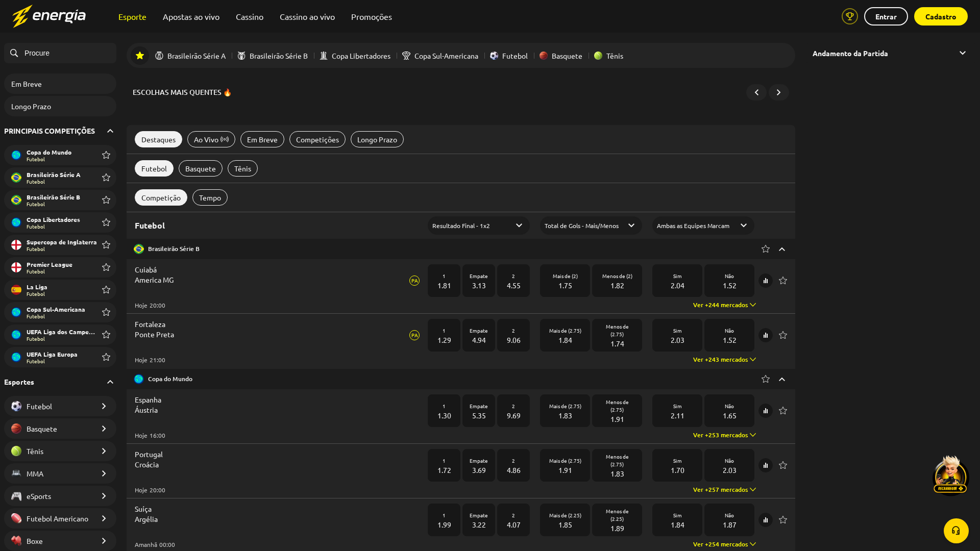Click the Entrar login button
Viewport: 980px width, 551px height.
tap(886, 16)
